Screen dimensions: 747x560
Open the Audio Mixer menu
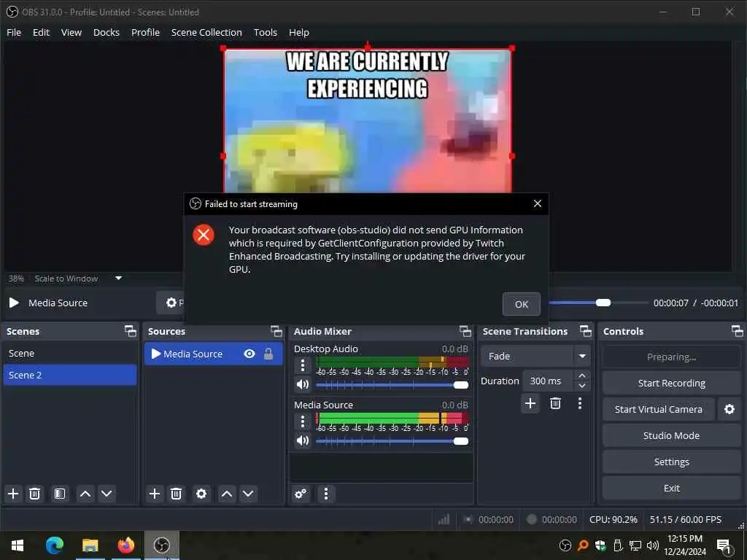click(x=326, y=494)
